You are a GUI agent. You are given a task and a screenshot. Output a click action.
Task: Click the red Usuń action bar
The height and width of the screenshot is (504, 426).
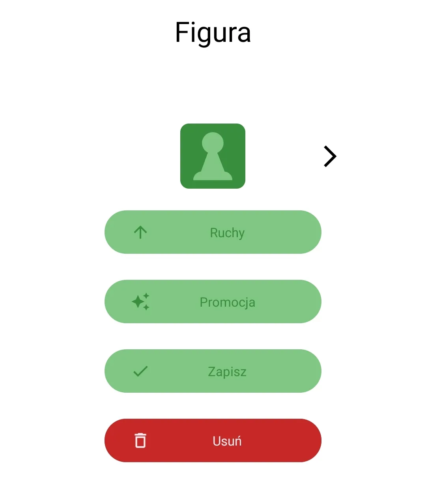tap(213, 440)
